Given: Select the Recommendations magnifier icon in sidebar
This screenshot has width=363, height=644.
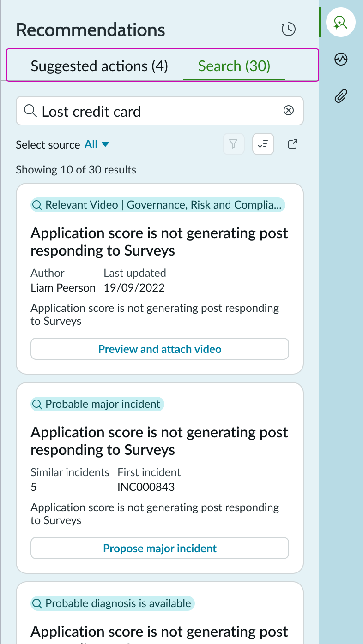Looking at the screenshot, I should (340, 22).
